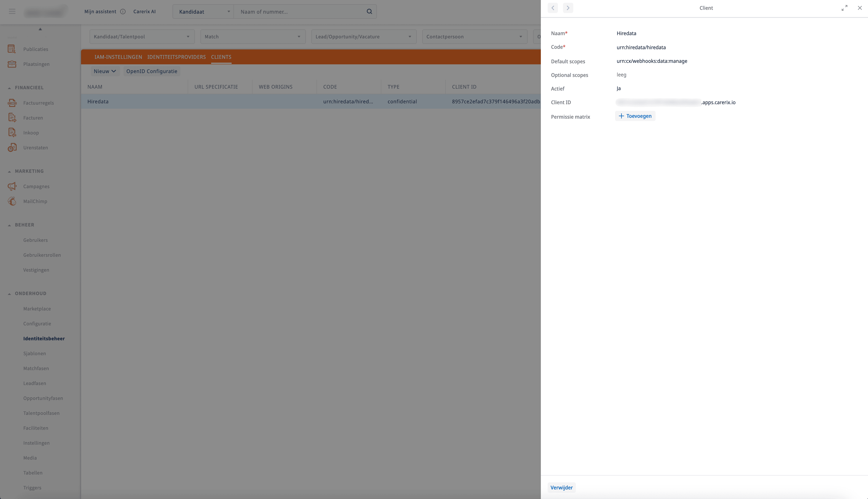Open Gebruikers in sidebar
The height and width of the screenshot is (499, 868).
36,240
